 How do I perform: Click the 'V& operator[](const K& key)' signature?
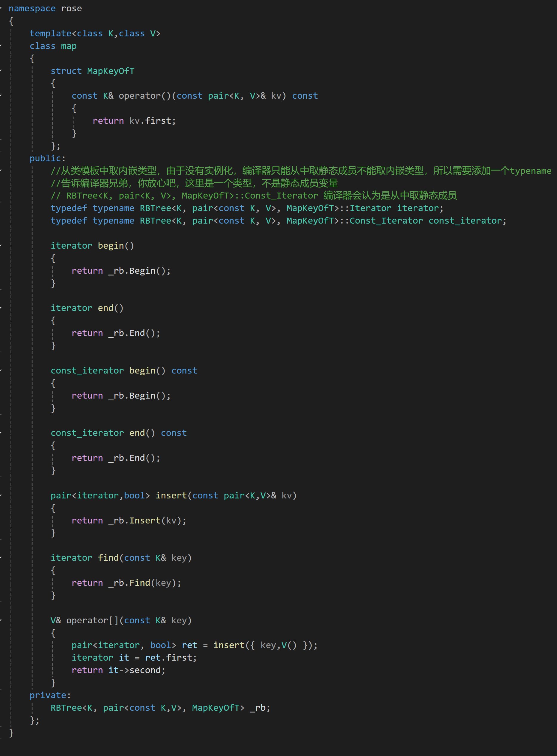(121, 620)
